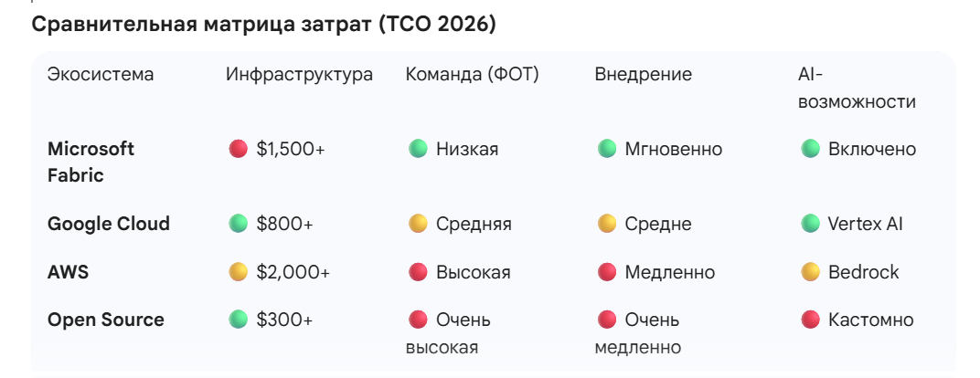Click the Экосистема column header
This screenshot has height=378, width=980.
click(x=101, y=75)
